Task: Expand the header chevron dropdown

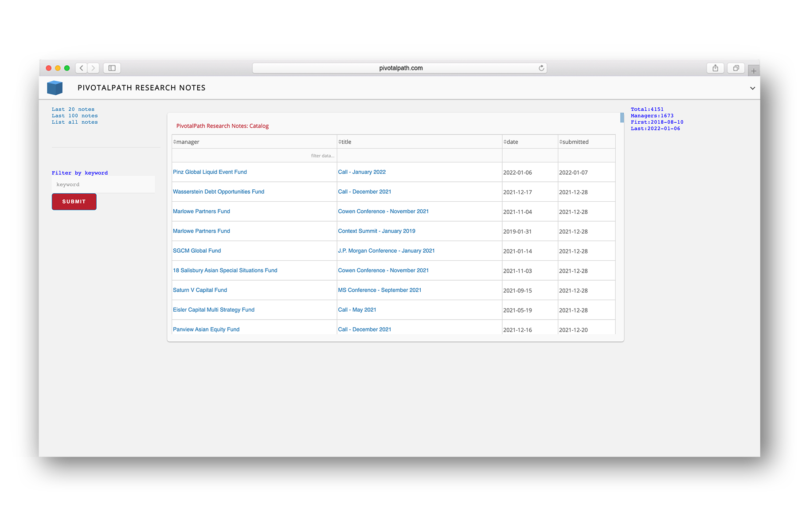Action: click(x=752, y=88)
